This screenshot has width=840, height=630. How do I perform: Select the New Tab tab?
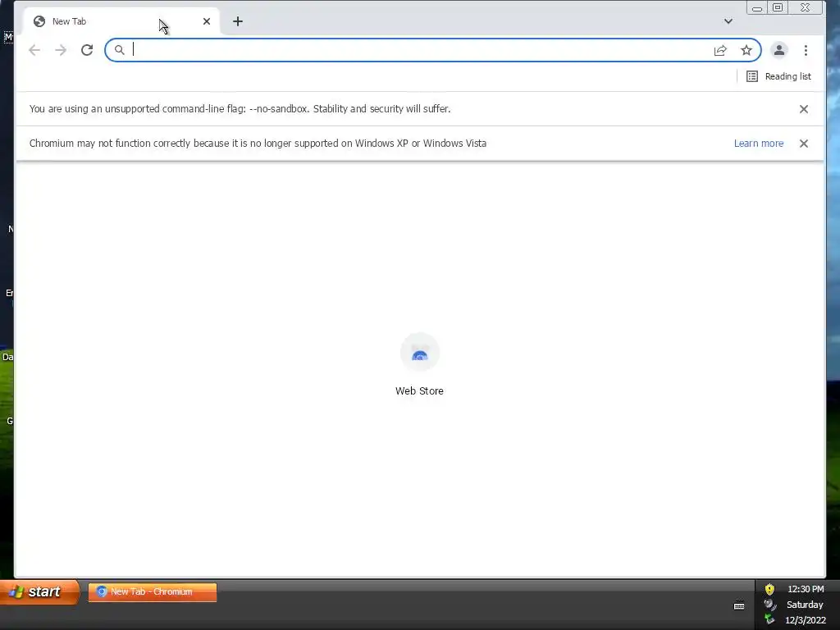pyautogui.click(x=122, y=21)
